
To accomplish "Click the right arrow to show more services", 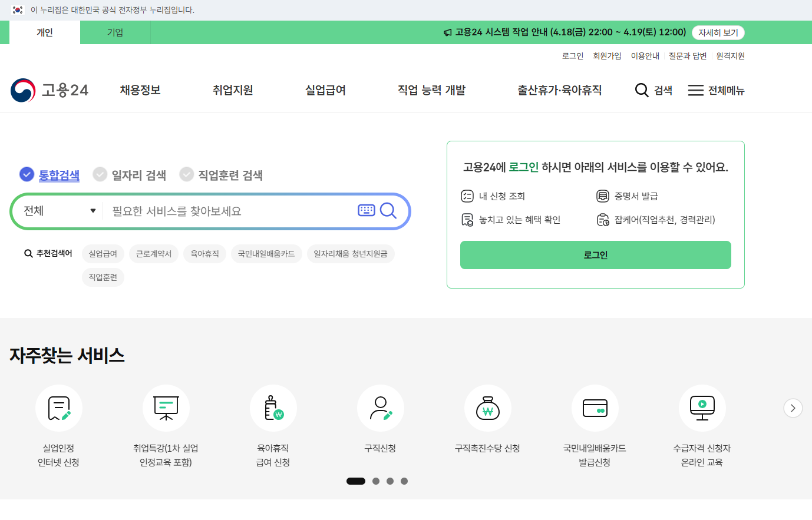I will coord(793,408).
